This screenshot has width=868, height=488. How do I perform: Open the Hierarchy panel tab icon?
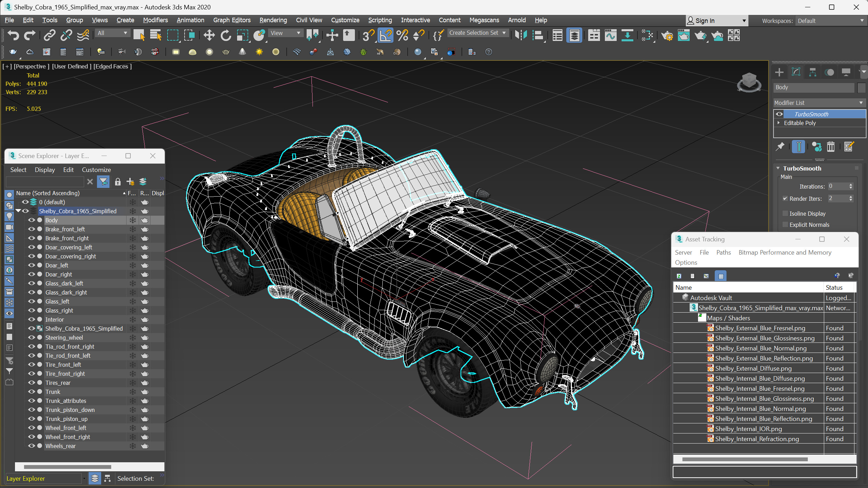pos(812,72)
